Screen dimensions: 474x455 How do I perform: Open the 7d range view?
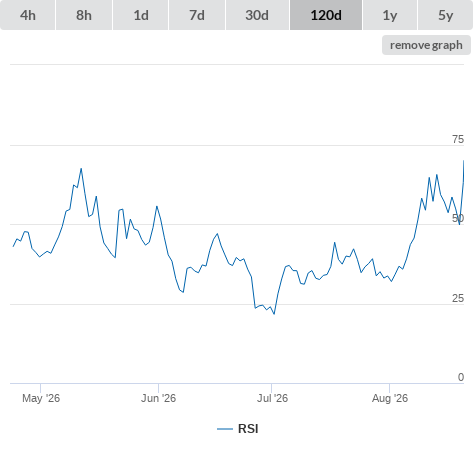click(197, 15)
